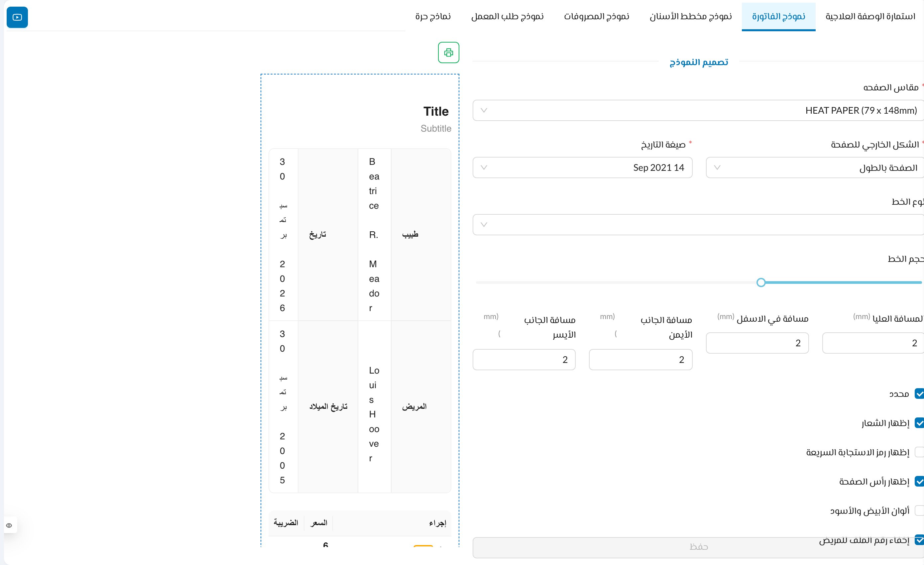This screenshot has height=565, width=924.
Task: Click the eye preview icon at bottom left
Action: click(x=9, y=525)
